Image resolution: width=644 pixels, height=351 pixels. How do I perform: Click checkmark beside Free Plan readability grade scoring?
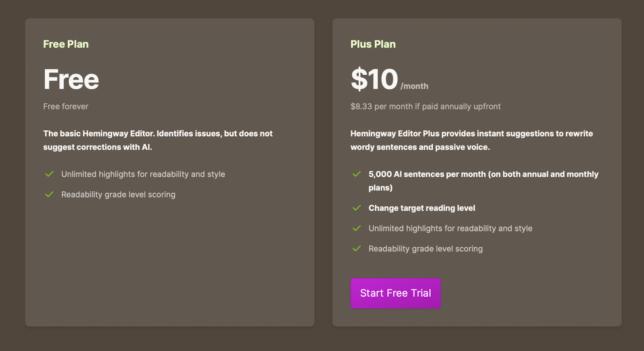[x=50, y=194]
